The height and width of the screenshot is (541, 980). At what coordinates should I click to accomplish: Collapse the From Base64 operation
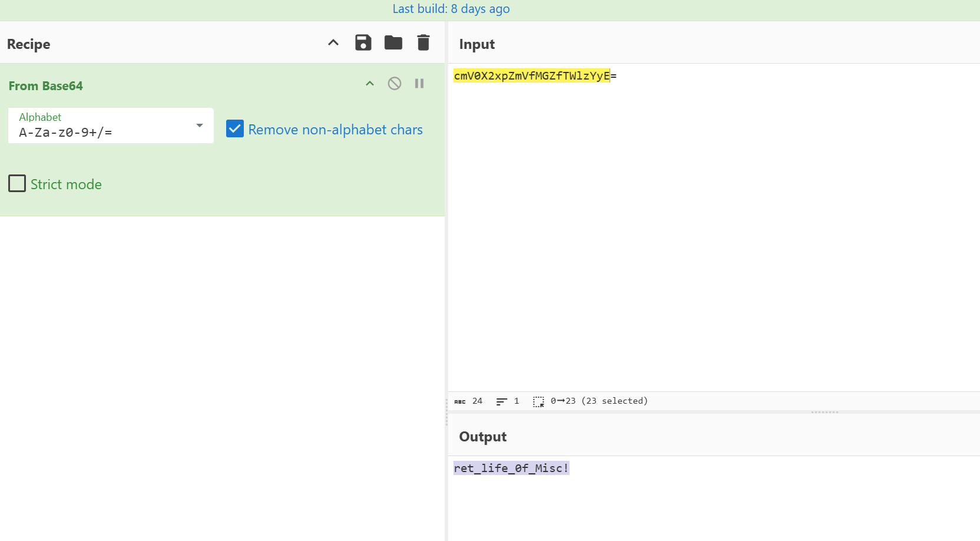pos(369,83)
